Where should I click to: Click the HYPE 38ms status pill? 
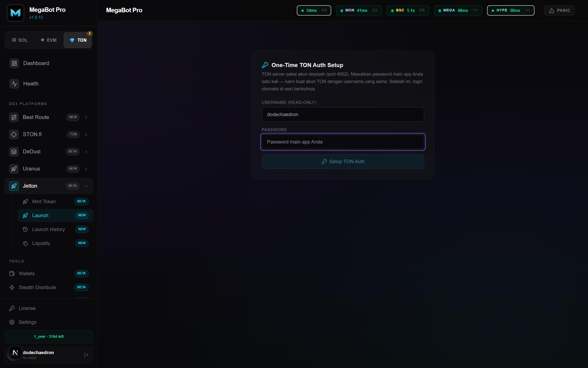511,10
